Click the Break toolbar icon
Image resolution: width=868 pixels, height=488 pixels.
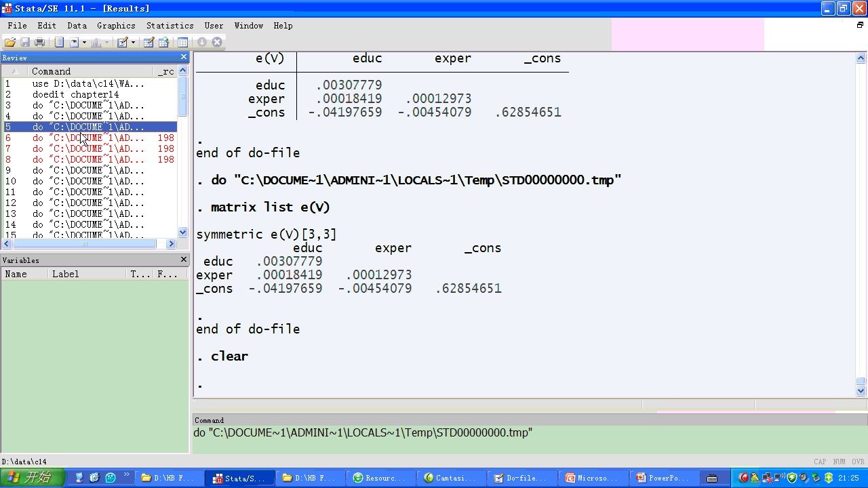click(x=217, y=42)
